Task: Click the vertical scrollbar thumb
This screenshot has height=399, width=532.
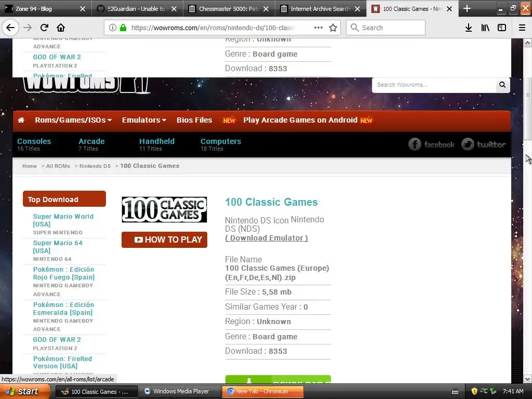Action: coord(527,109)
